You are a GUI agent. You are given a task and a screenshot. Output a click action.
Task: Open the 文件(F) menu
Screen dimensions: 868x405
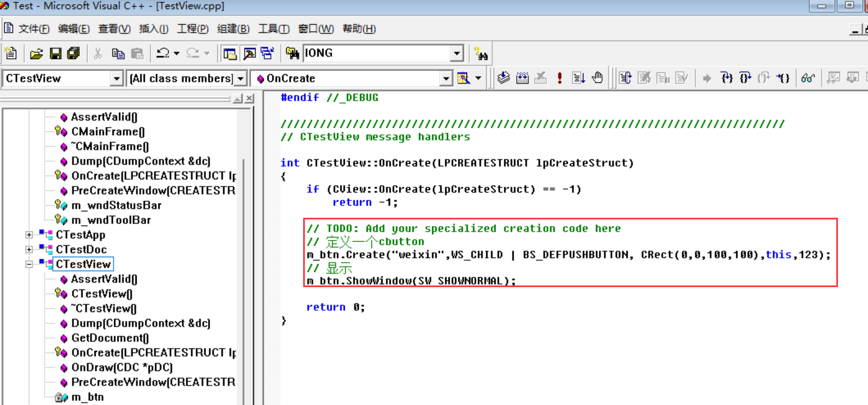pos(34,29)
